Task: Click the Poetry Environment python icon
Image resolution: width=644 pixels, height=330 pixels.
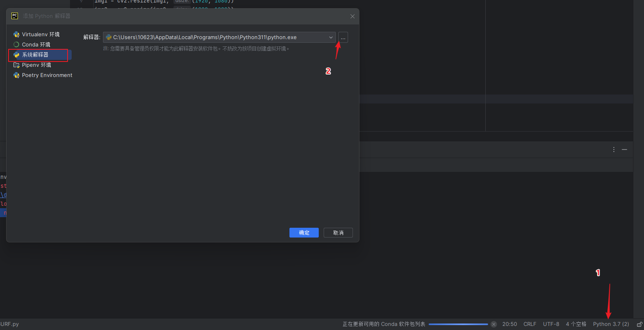Action: 16,75
